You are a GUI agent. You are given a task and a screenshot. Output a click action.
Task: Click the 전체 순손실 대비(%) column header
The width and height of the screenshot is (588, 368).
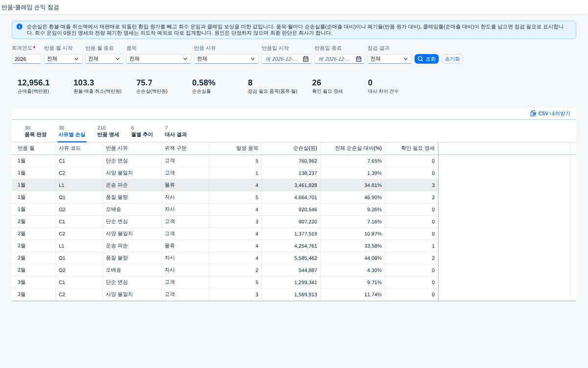[352, 148]
